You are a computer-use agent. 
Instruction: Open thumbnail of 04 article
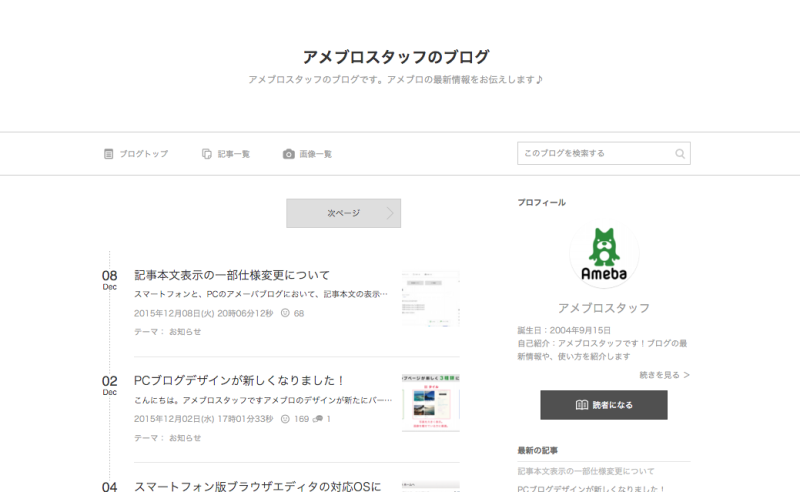point(431,486)
